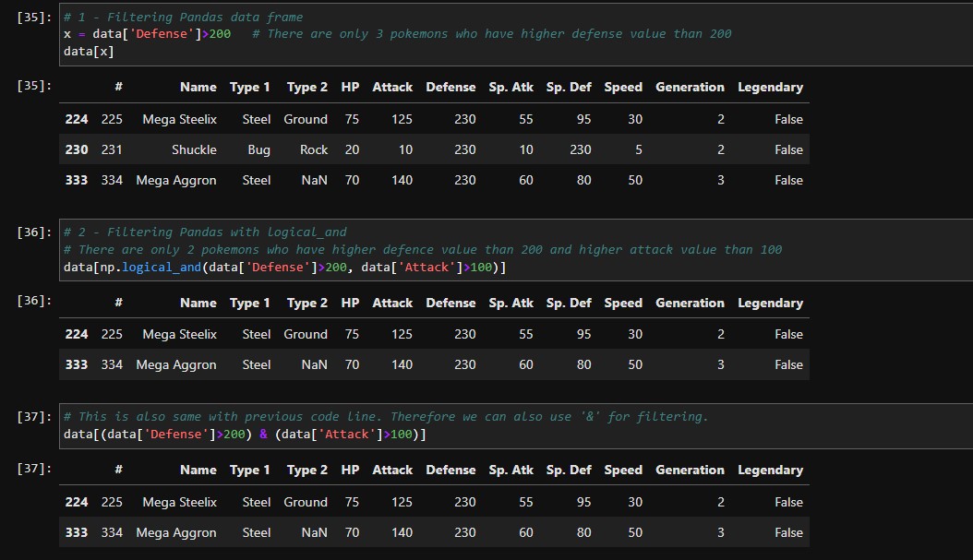Click 'Legendary' header in output 35 table
973x560 pixels.
770,88
